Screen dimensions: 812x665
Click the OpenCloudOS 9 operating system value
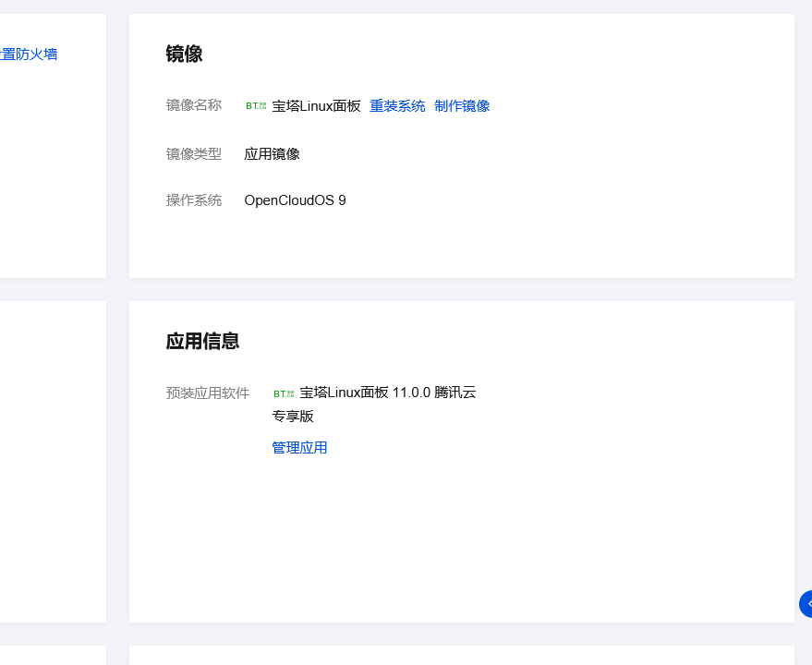pyautogui.click(x=295, y=200)
